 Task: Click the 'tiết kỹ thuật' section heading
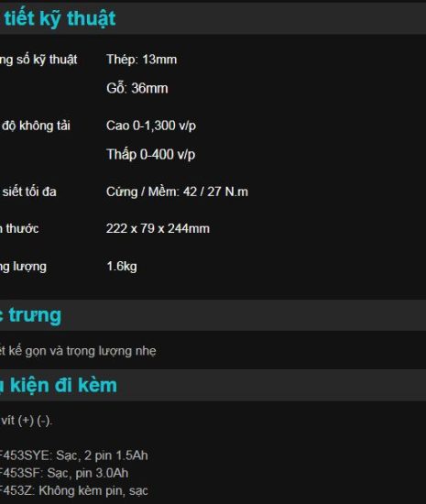click(58, 18)
